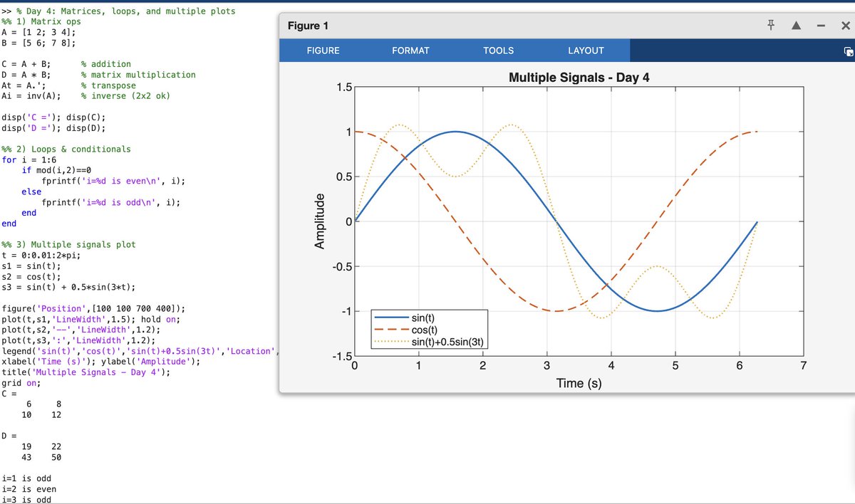The width and height of the screenshot is (855, 504).
Task: Click the 'Time (s)' x-axis label
Action: [579, 383]
